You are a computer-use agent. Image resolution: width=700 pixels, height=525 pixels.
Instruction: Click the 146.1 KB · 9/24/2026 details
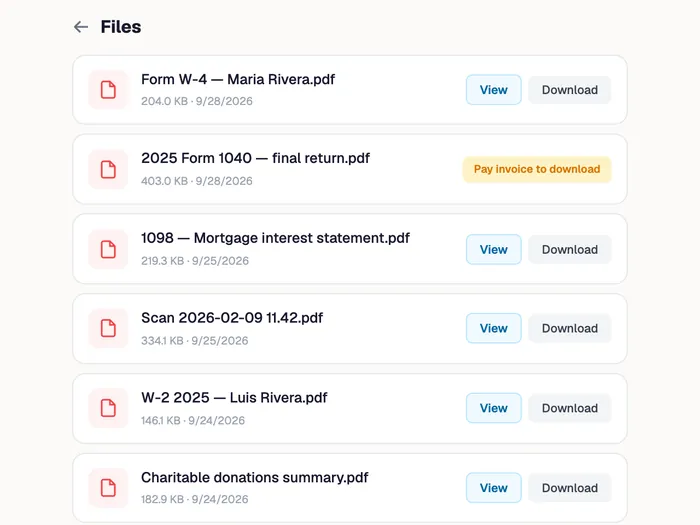(193, 421)
